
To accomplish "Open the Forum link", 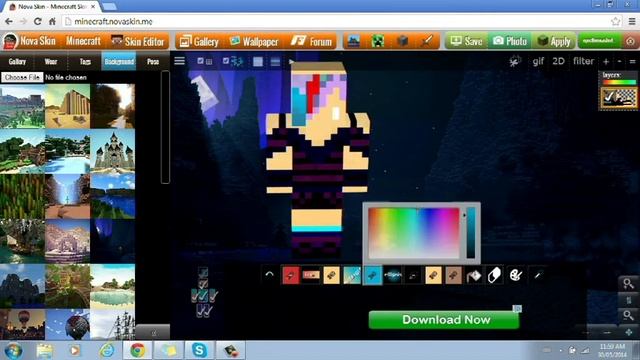I will pos(312,41).
